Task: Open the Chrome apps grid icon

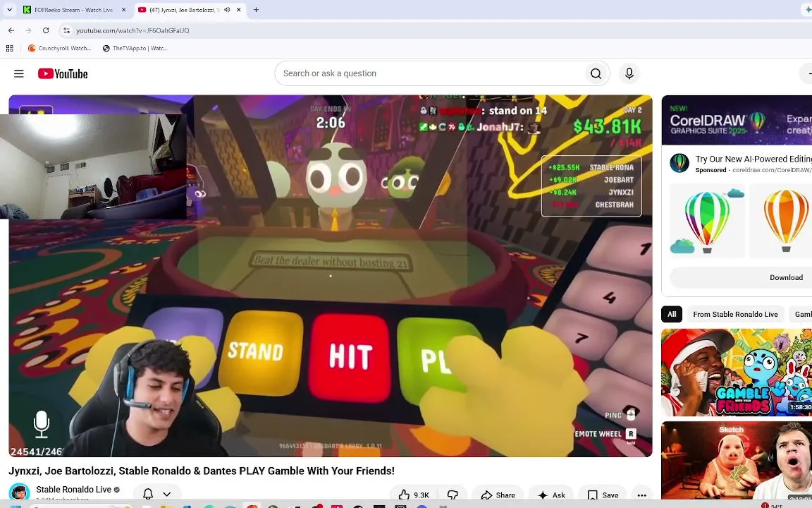Action: (x=9, y=48)
